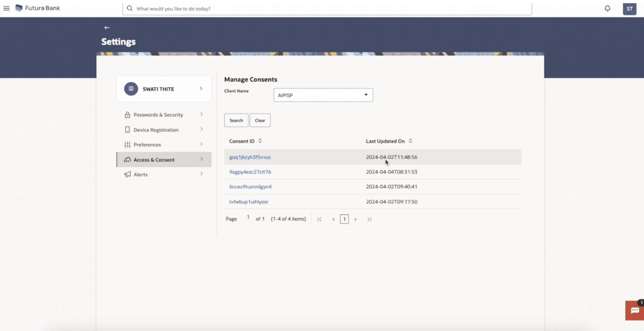
Task: Sort by Consent ID column
Action: [260, 141]
